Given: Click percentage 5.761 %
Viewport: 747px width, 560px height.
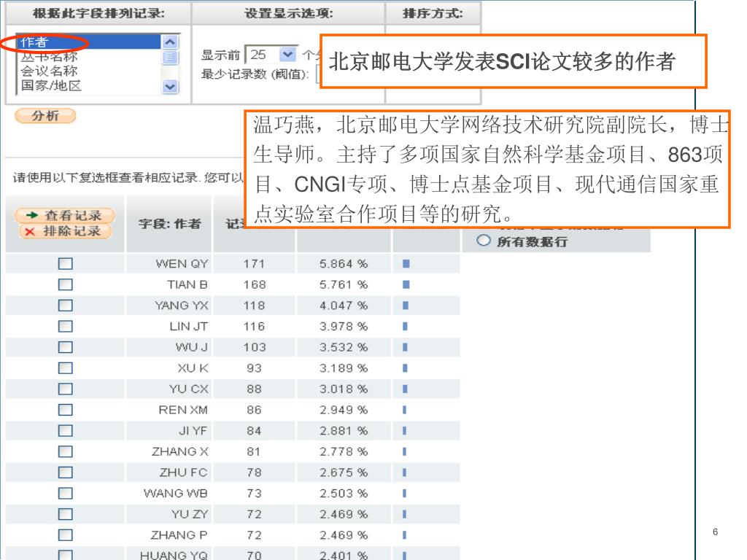Looking at the screenshot, I should [344, 285].
